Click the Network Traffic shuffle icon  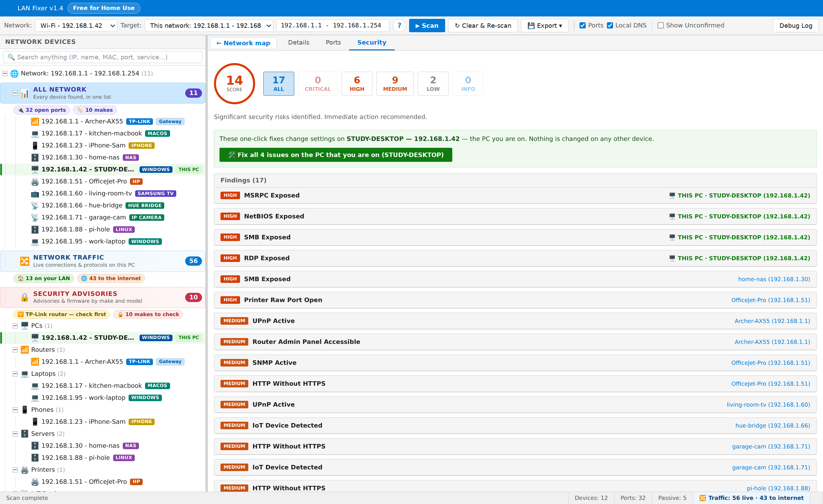pyautogui.click(x=25, y=261)
